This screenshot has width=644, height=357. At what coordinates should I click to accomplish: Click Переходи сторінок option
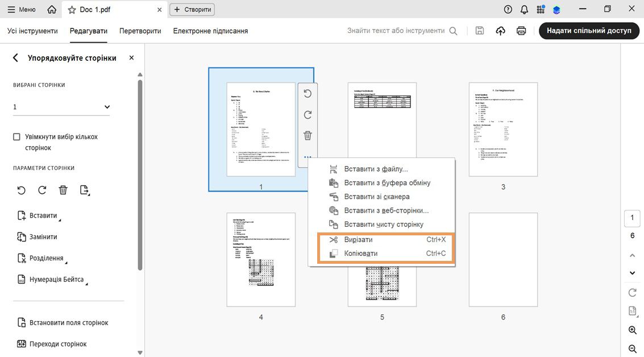click(x=52, y=344)
